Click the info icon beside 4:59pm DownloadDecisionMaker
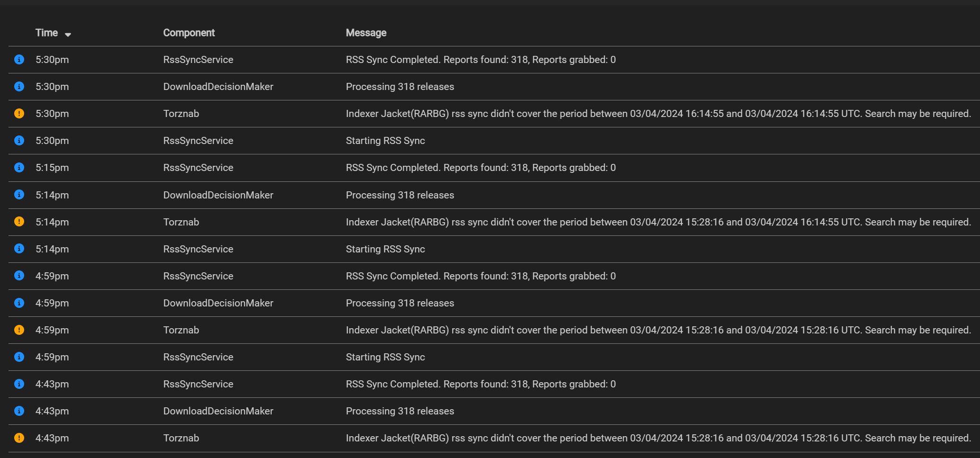 click(x=19, y=303)
